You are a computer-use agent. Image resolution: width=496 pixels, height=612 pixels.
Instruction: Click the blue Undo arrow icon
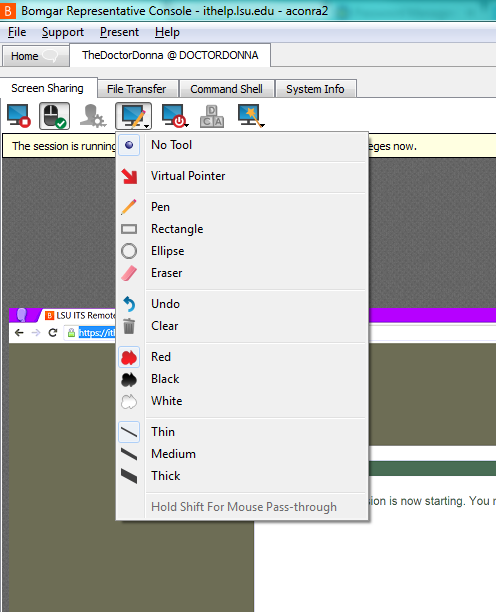(129, 304)
